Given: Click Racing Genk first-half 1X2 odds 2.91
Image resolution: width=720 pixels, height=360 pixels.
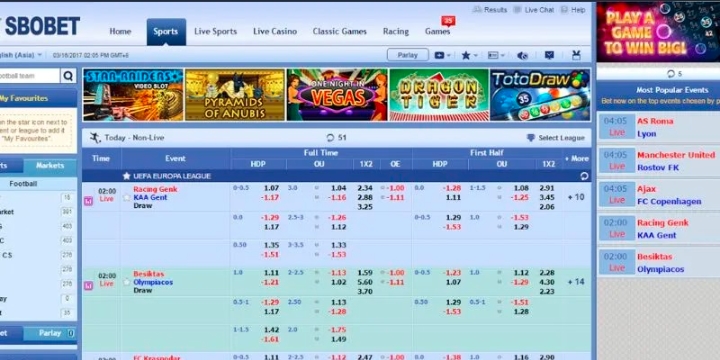Looking at the screenshot, I should pyautogui.click(x=547, y=188).
